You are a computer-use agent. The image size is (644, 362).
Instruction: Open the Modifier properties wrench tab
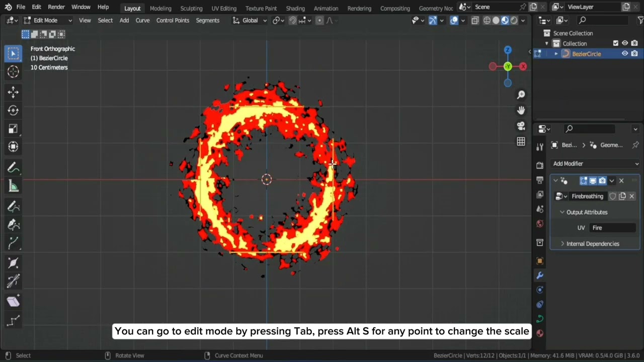[x=540, y=276]
